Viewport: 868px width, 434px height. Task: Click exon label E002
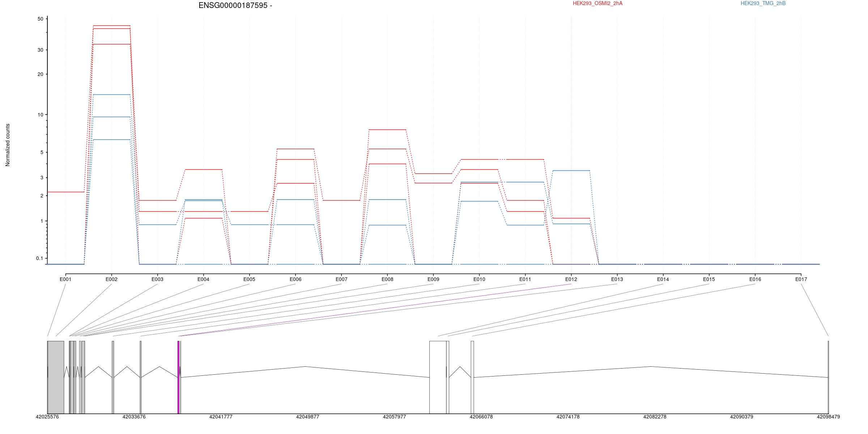[111, 279]
